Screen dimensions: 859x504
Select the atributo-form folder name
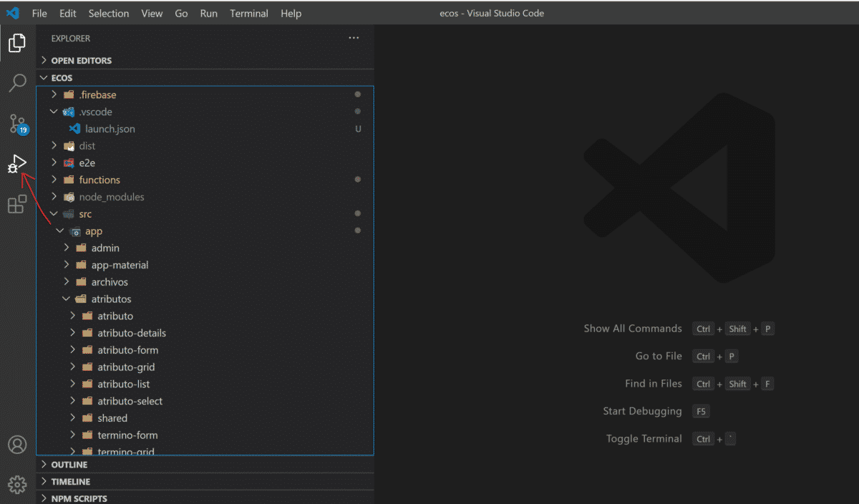tap(128, 350)
